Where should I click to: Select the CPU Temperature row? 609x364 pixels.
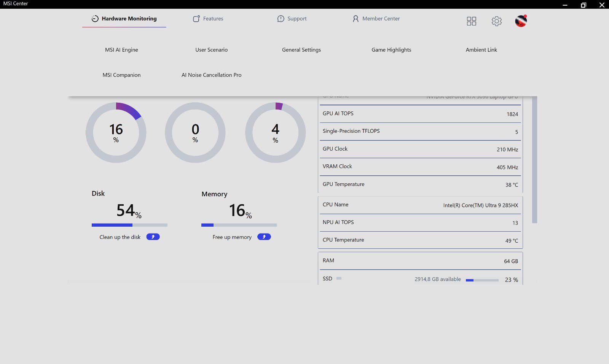[x=420, y=240]
